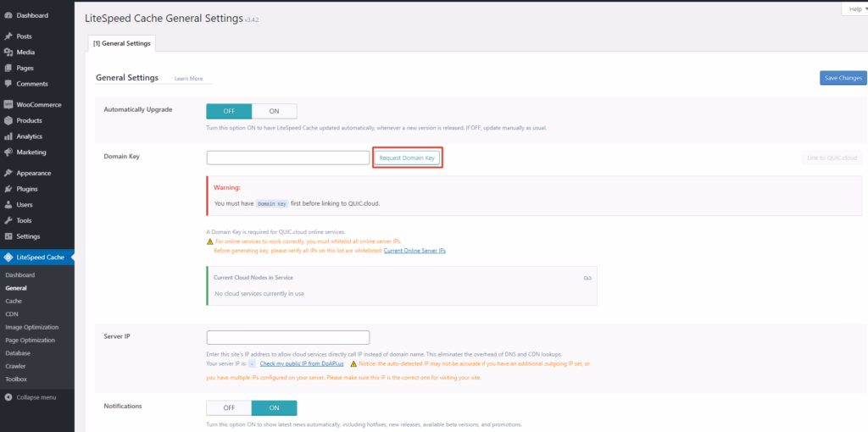
Task: Open the [1] General Settings tab
Action: click(122, 43)
